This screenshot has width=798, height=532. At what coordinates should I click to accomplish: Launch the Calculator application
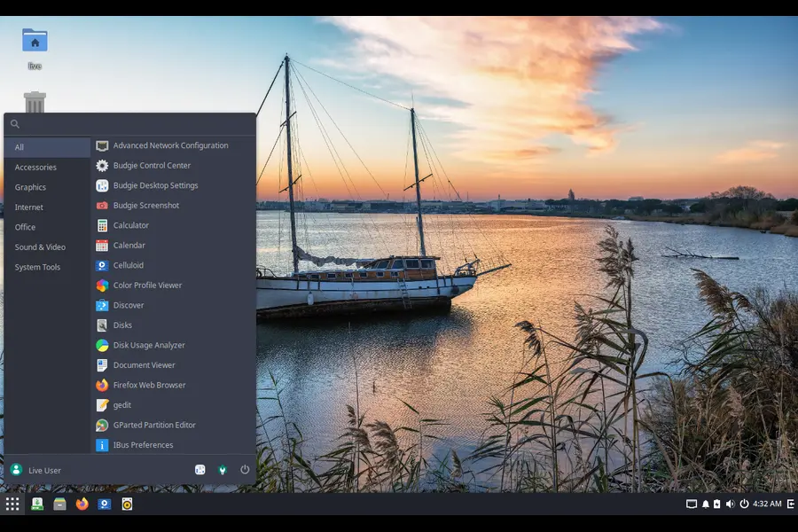(130, 225)
